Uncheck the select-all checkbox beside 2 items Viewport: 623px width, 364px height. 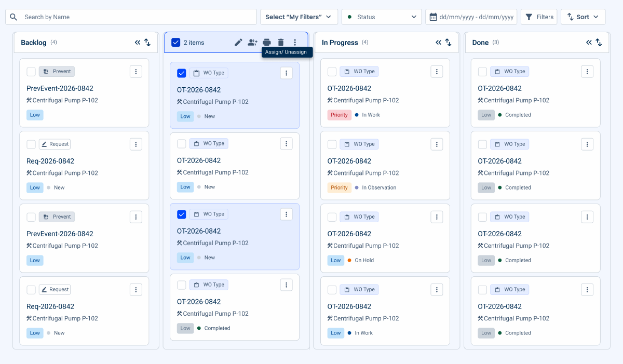point(175,43)
